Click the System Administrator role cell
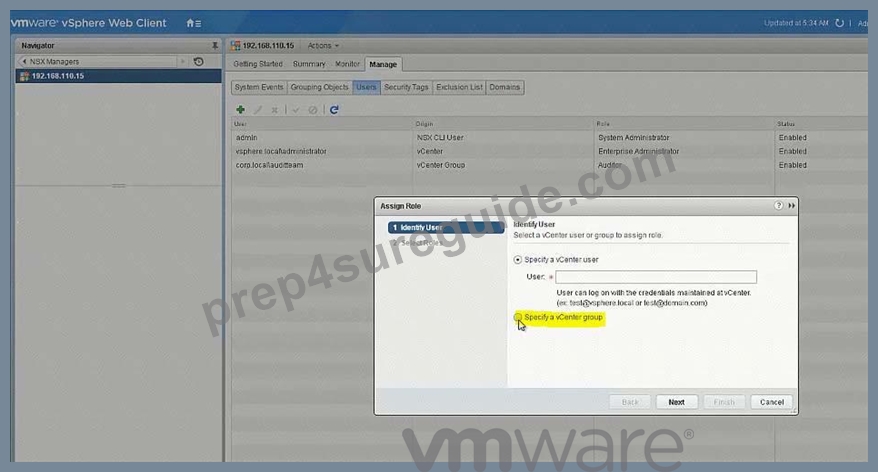The width and height of the screenshot is (878, 472). point(633,138)
